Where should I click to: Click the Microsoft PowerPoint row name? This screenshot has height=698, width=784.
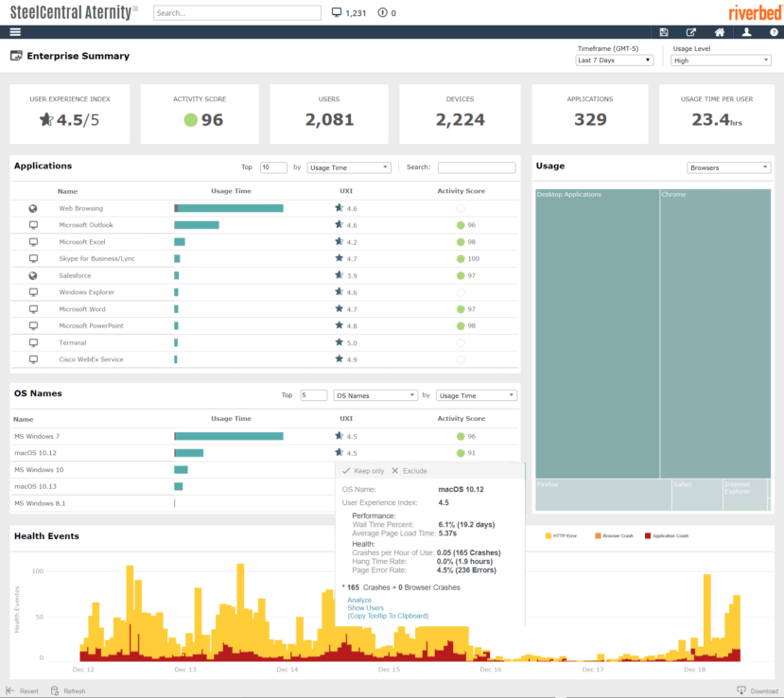pyautogui.click(x=91, y=325)
